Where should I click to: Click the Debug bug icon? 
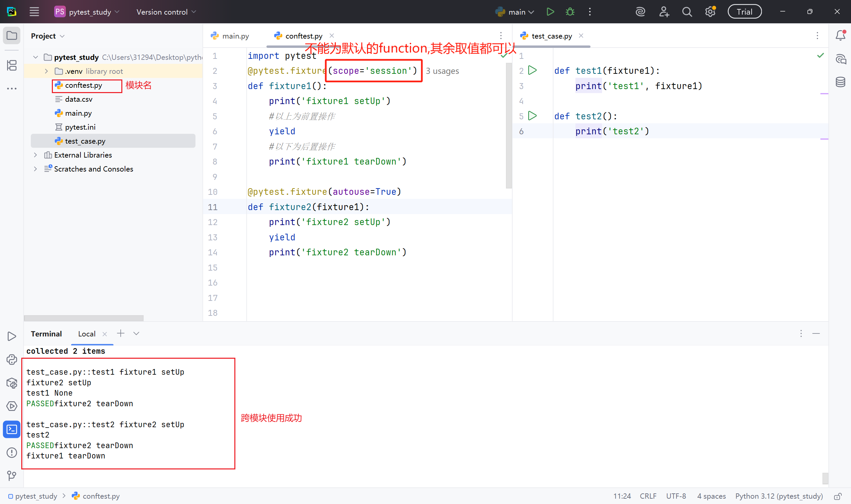[570, 12]
